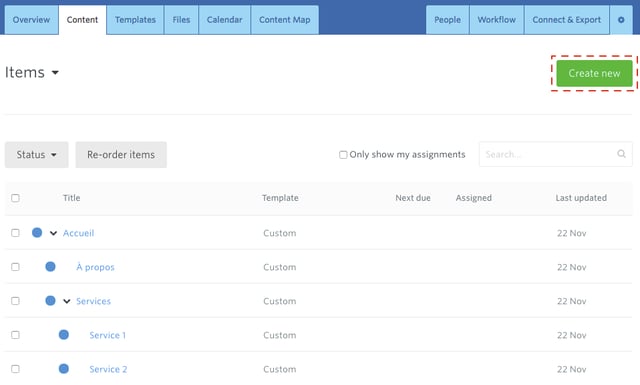Click the status dot for À propos

50,267
